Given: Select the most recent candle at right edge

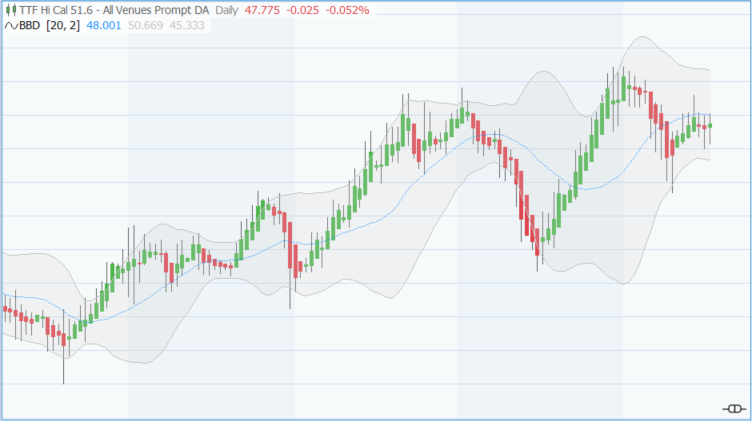Looking at the screenshot, I should pyautogui.click(x=710, y=125).
